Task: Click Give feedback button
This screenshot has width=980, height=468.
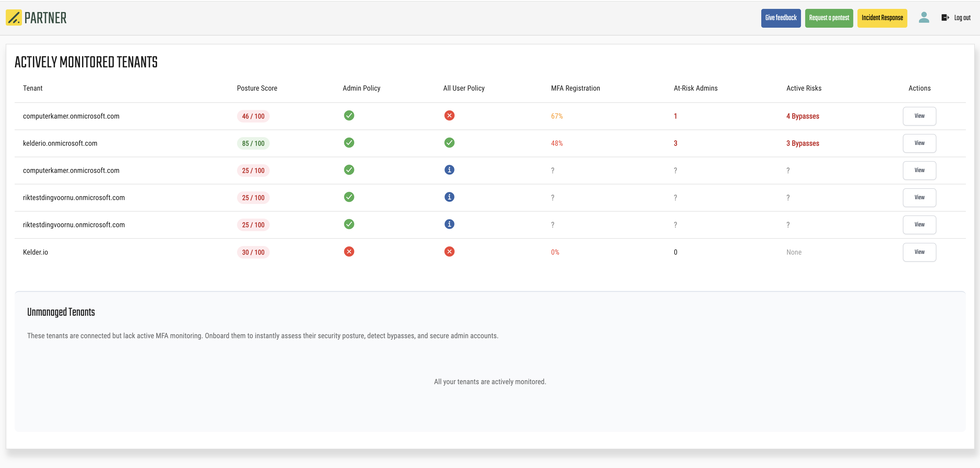Action: point(781,18)
